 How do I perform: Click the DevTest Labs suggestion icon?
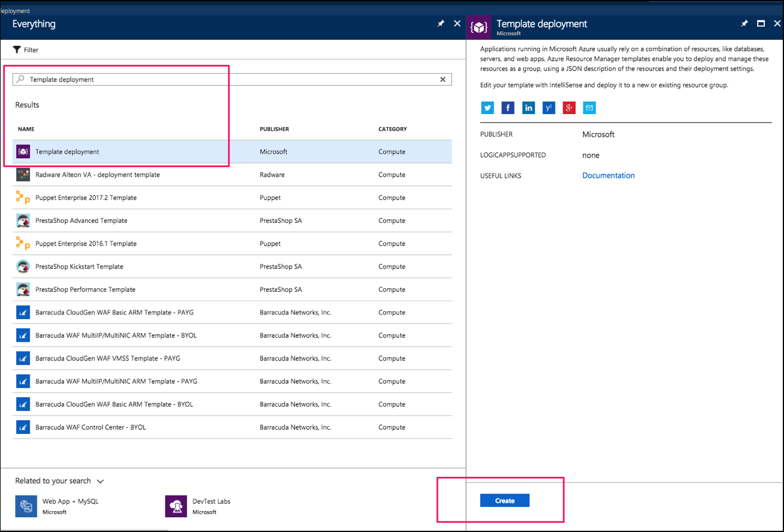tap(175, 506)
